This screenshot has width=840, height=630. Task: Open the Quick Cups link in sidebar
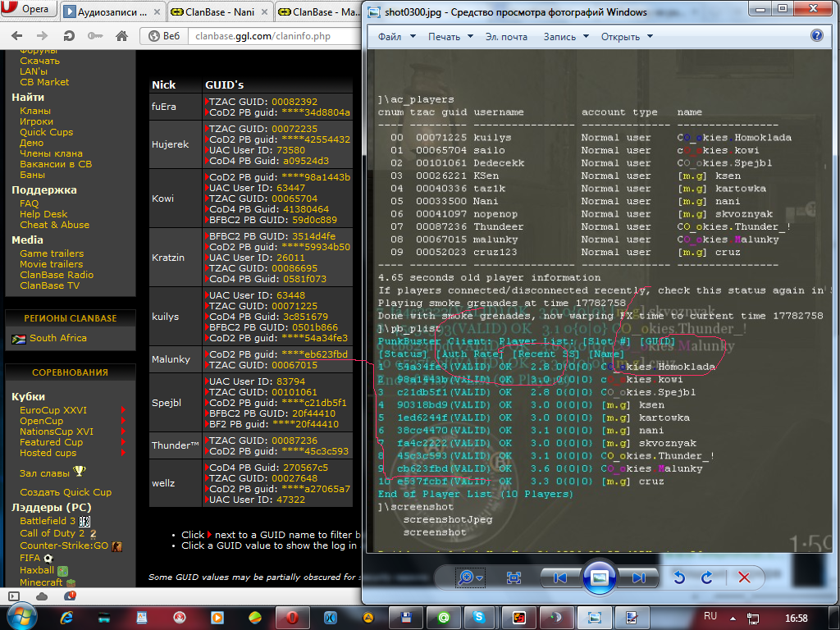pyautogui.click(x=46, y=132)
